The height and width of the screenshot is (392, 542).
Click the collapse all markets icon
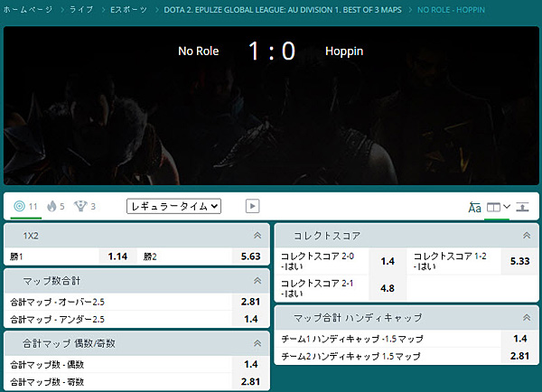pyautogui.click(x=522, y=207)
